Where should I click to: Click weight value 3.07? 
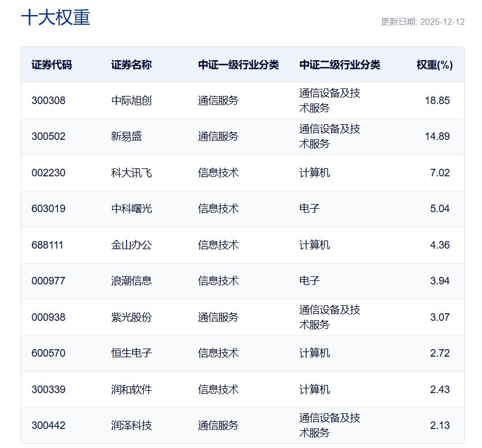click(440, 317)
